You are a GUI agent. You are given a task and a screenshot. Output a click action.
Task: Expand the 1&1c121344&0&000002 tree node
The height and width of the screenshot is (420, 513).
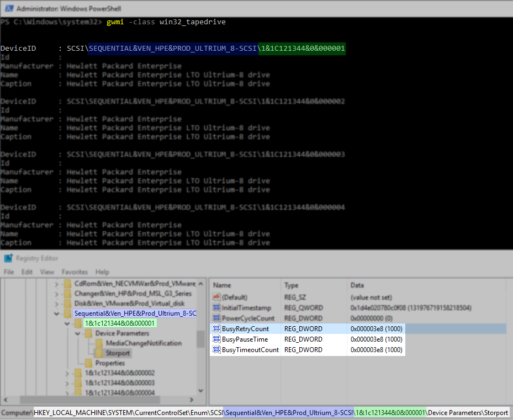click(x=67, y=373)
